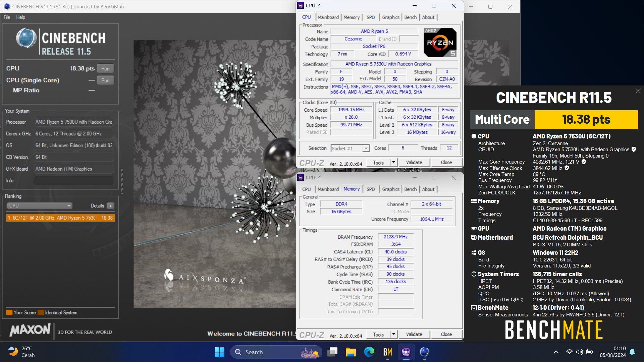
Task: Open the Help menu in Cinebench
Action: [20, 17]
